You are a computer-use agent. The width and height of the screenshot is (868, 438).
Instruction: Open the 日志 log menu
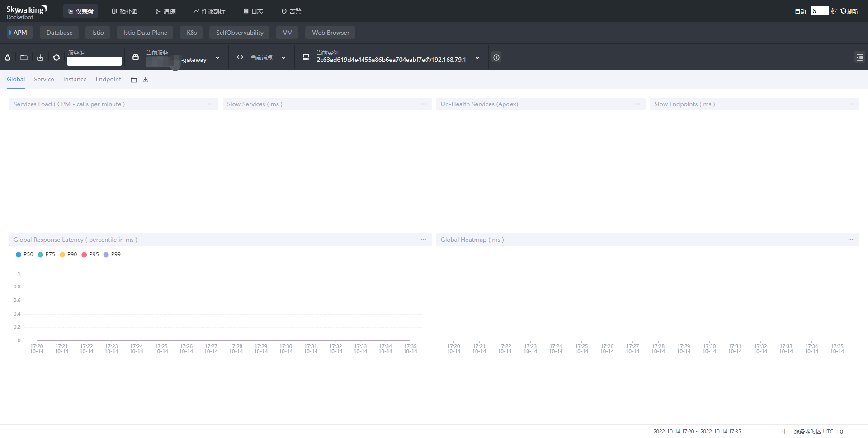(x=253, y=11)
